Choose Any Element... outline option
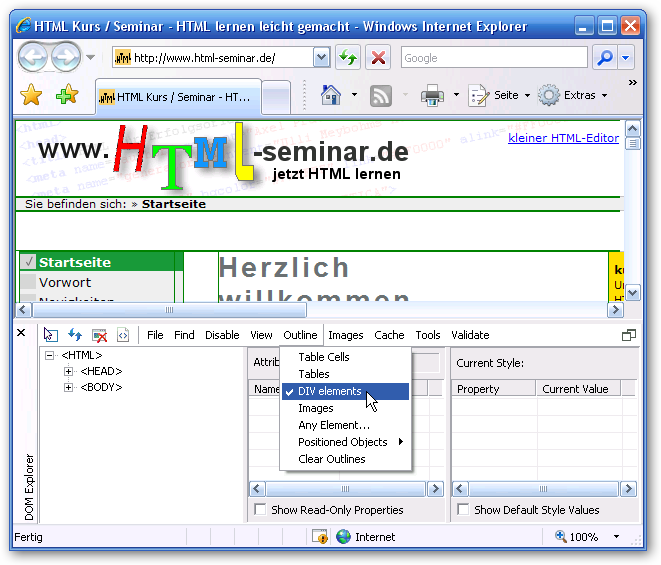 [x=345, y=425]
